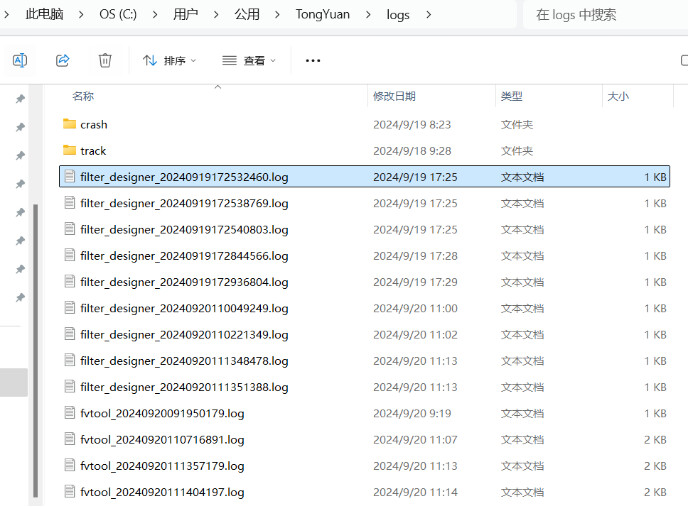The width and height of the screenshot is (688, 507).
Task: Expand chevron after 此电脑 breadcrumb
Action: coord(81,14)
